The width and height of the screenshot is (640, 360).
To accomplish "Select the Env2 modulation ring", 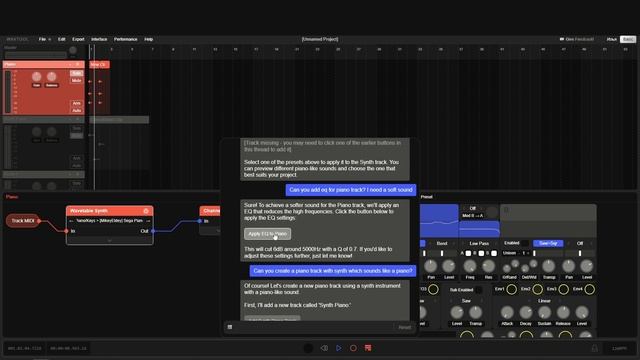I will coord(538,289).
